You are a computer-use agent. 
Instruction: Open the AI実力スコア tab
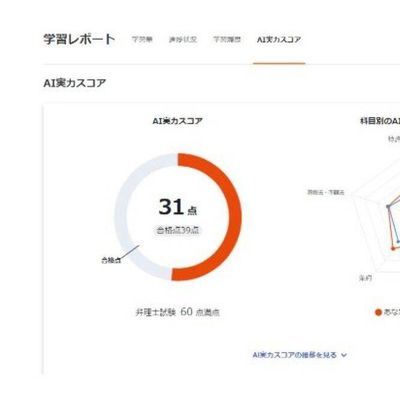279,40
